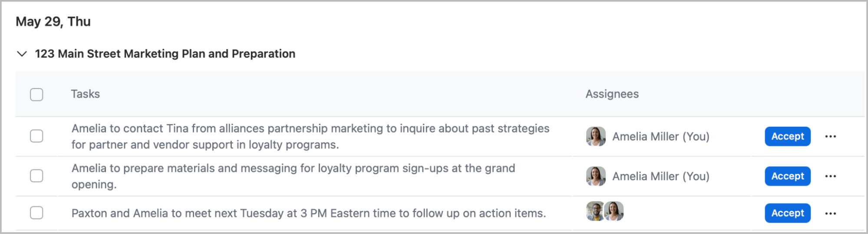Screen dimensions: 868x234
Task: Check the contact Tina task checkbox
Action: tap(36, 136)
